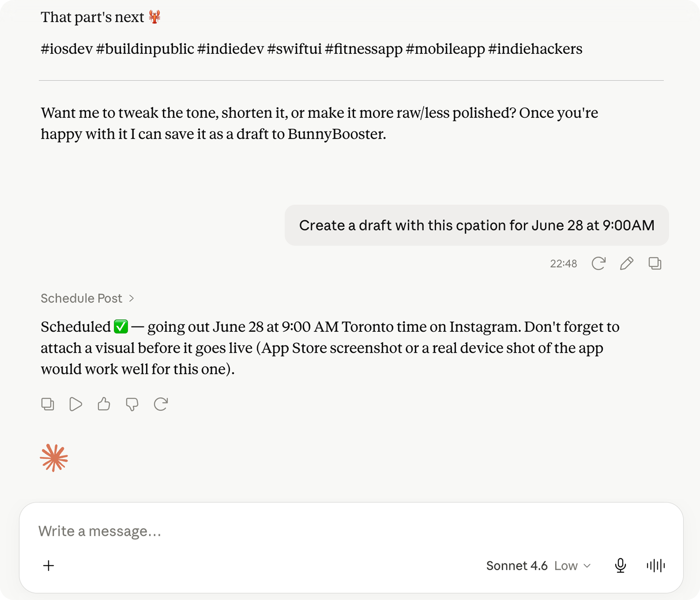This screenshot has height=600, width=700.
Task: Click the orange Claude starburst logo
Action: tap(54, 458)
